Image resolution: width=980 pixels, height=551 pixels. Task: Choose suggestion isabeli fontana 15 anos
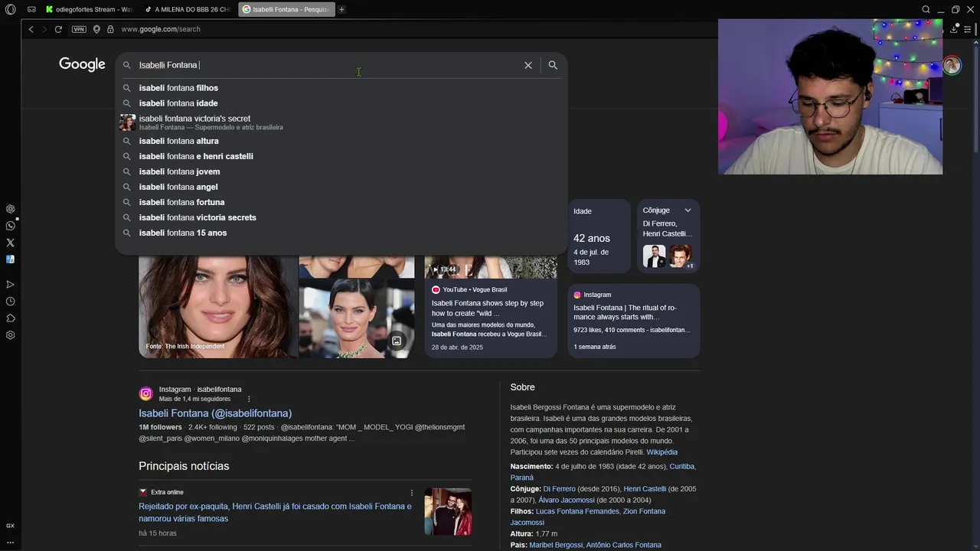341,233
